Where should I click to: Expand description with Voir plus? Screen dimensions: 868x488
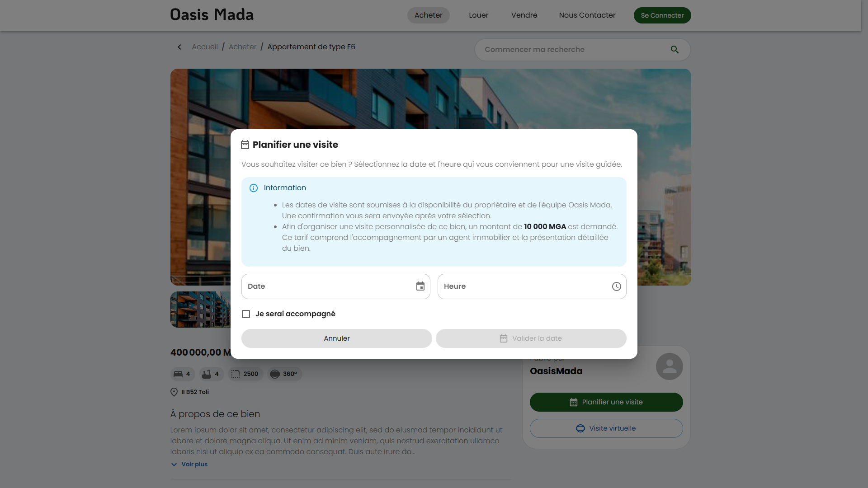click(x=189, y=465)
